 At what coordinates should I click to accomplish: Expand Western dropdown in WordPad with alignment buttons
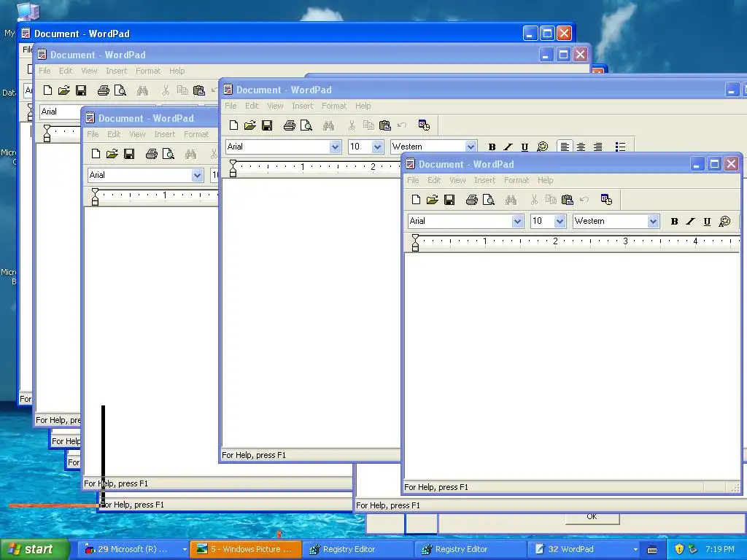click(x=471, y=147)
